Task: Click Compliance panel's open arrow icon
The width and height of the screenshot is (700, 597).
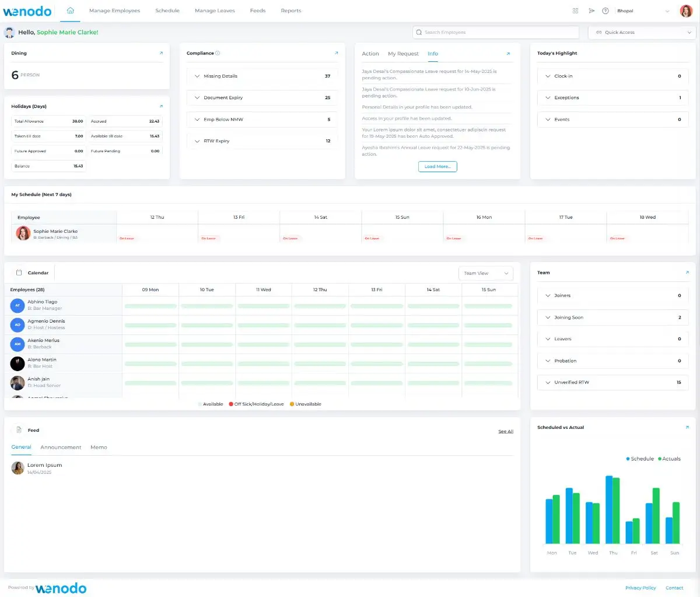Action: click(336, 53)
